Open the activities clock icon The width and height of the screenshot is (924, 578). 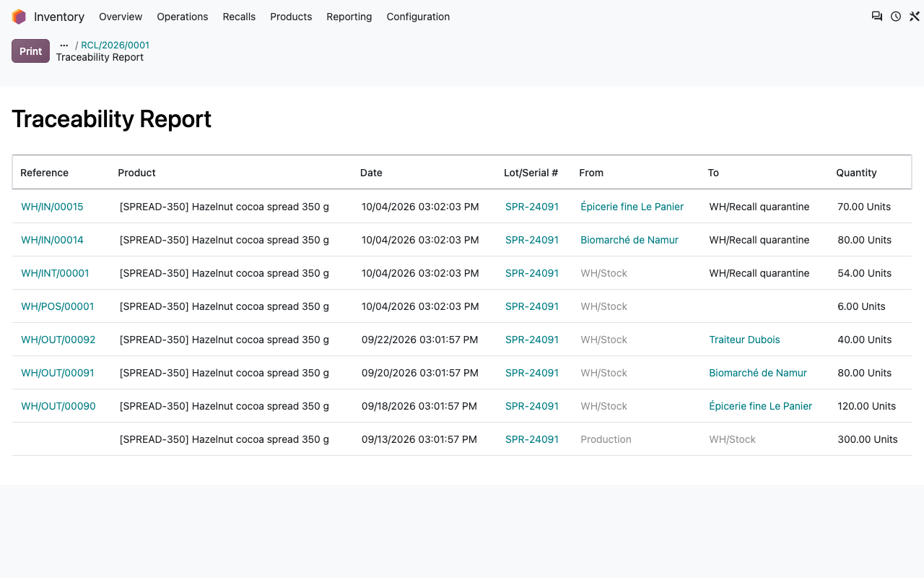pyautogui.click(x=896, y=17)
